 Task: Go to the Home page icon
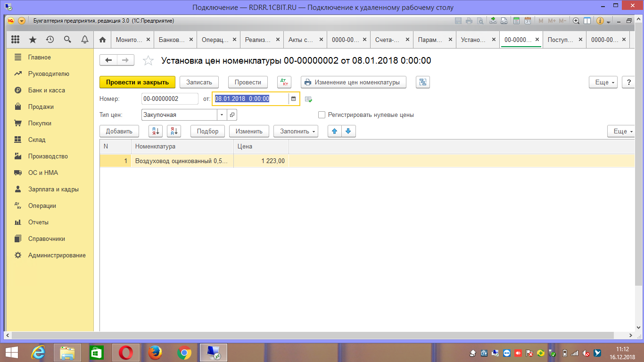[x=102, y=40]
